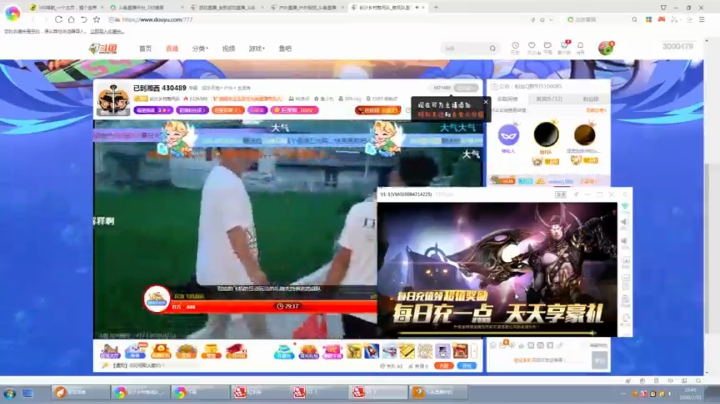The width and height of the screenshot is (720, 404).
Task: Open messages chat bubble icon in header
Action: point(547,46)
